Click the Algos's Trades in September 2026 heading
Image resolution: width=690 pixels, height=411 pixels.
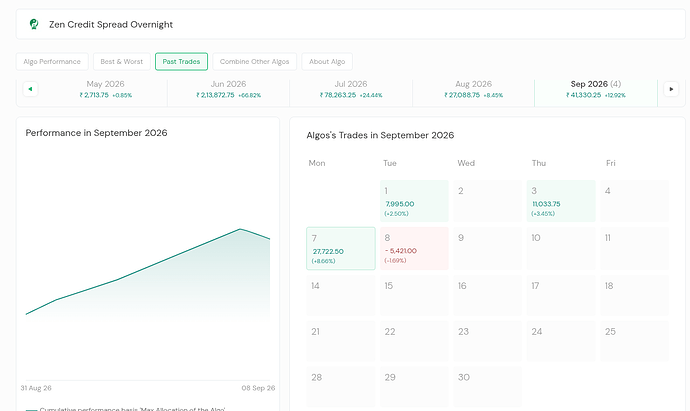click(380, 136)
